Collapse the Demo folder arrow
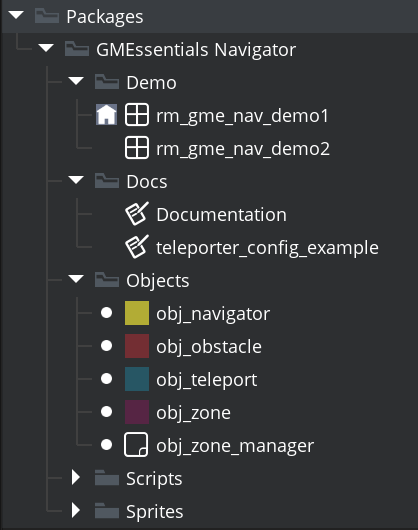Screen dimensions: 418x530 [76, 81]
